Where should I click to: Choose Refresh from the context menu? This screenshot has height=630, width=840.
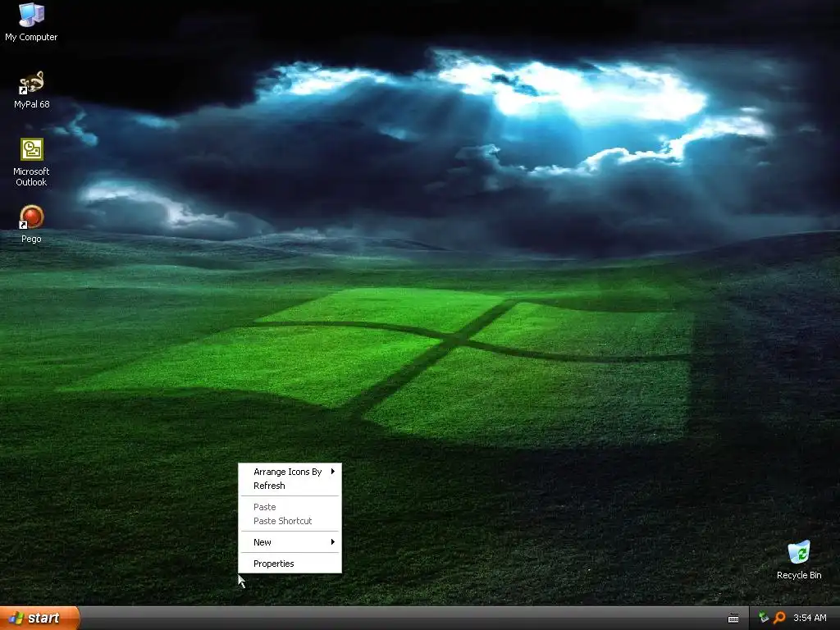point(290,486)
